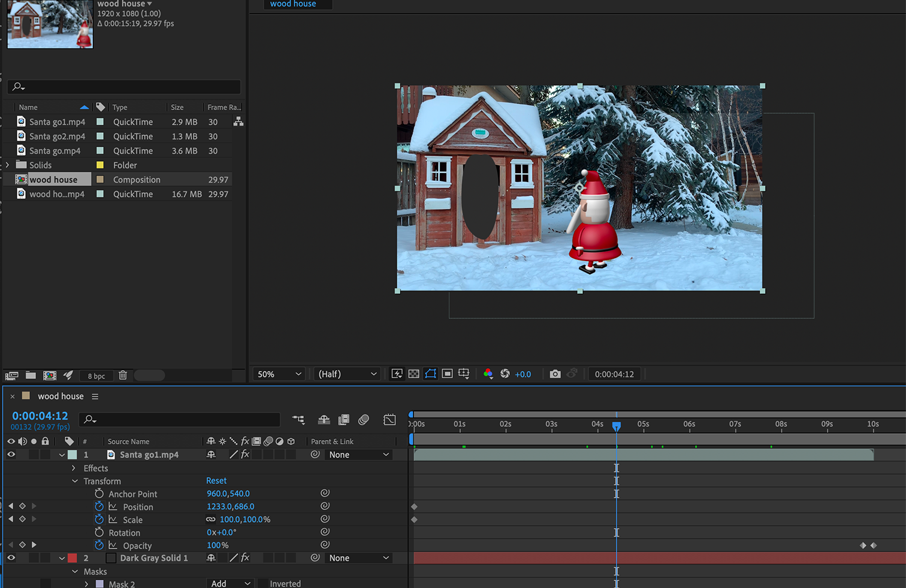Click Interpret Footage icon in Project panel
Screen dimensions: 906x588
(x=11, y=375)
